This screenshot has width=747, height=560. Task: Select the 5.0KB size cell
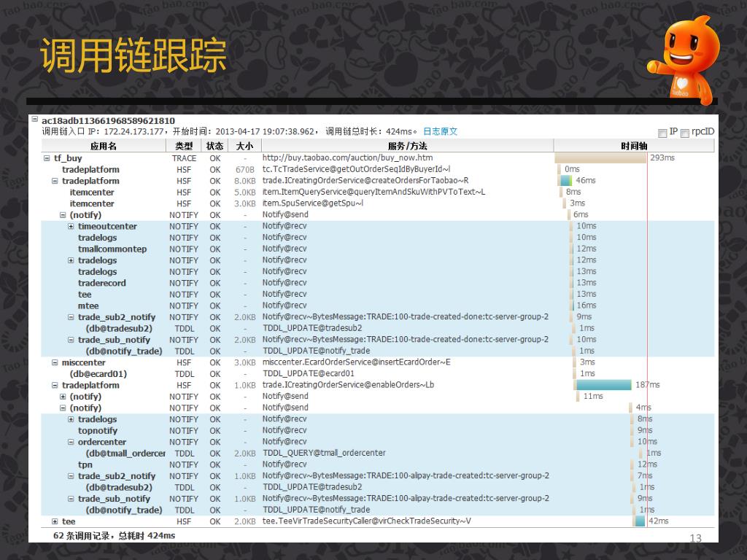[x=245, y=192]
